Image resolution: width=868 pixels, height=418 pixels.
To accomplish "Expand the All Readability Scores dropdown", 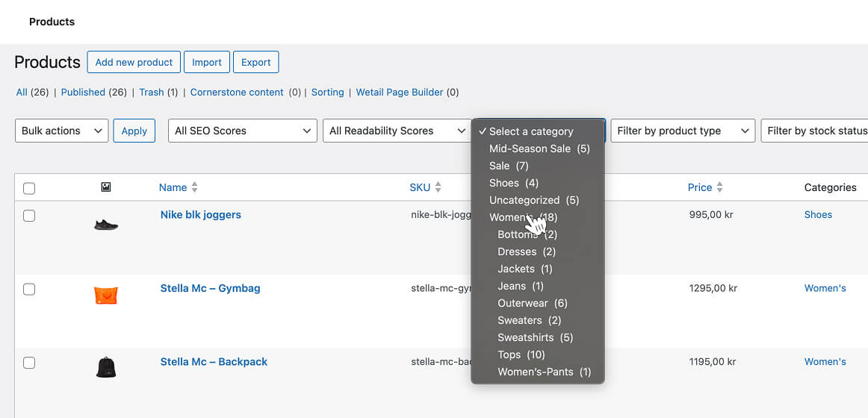I will pyautogui.click(x=397, y=131).
